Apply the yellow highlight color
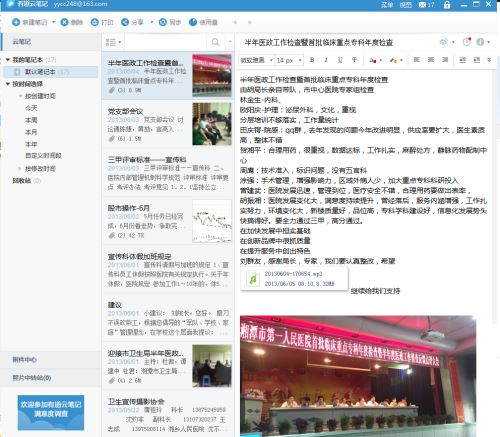Image resolution: width=500 pixels, height=437 pixels. [394, 60]
